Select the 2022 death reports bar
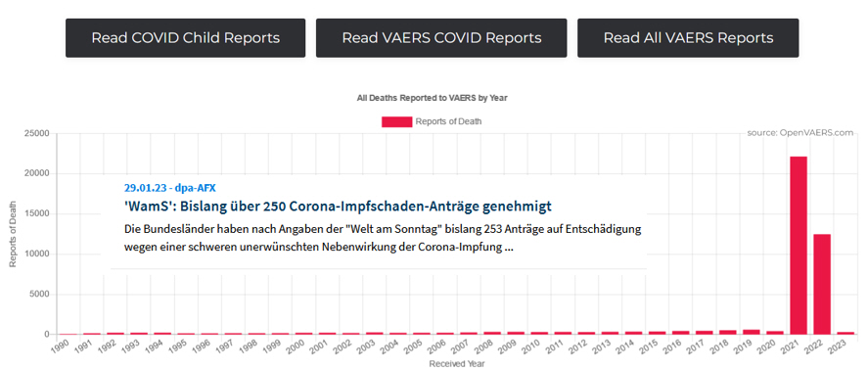This screenshot has height=369, width=868. (821, 284)
